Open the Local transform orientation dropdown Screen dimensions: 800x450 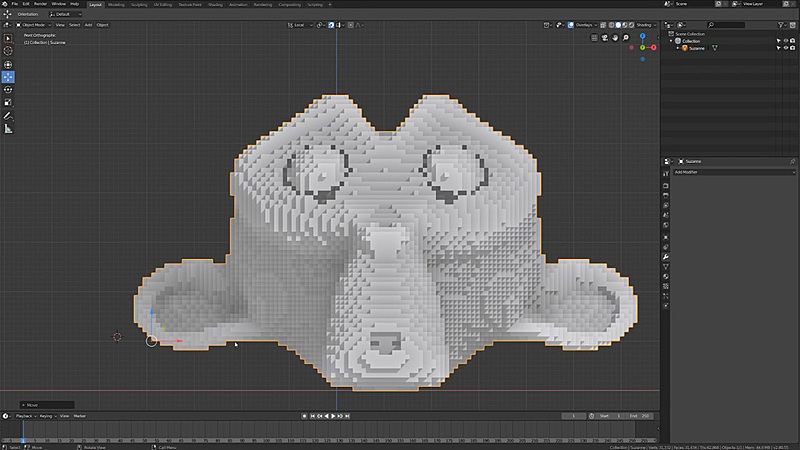[x=300, y=25]
